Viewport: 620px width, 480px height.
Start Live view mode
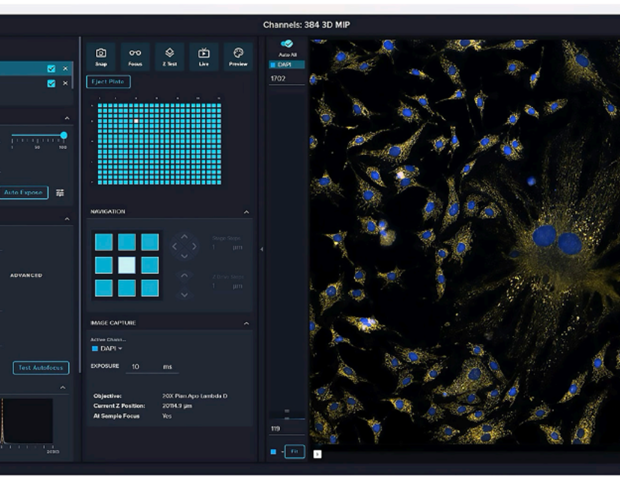[204, 57]
